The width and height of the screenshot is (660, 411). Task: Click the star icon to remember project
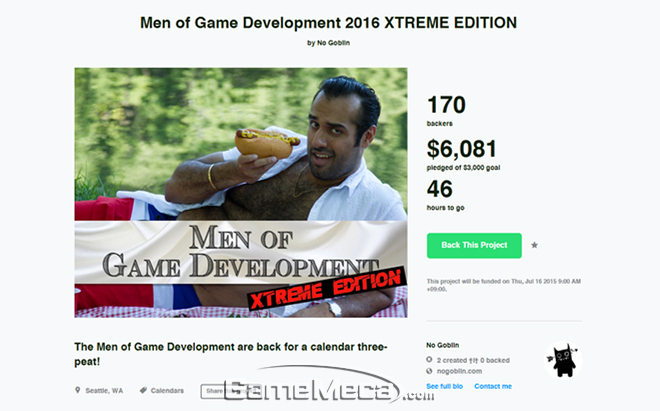(534, 245)
